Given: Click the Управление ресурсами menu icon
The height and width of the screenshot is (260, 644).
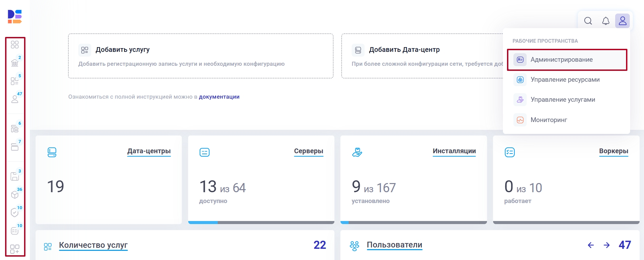Looking at the screenshot, I should coord(520,80).
